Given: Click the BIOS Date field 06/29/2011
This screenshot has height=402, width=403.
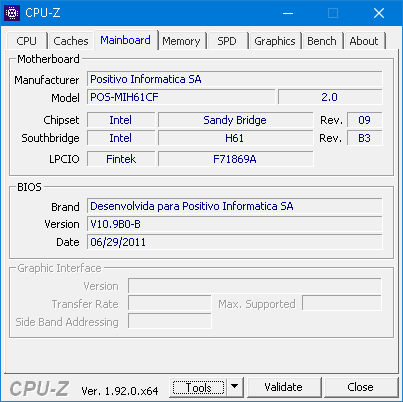Looking at the screenshot, I should pyautogui.click(x=235, y=242).
